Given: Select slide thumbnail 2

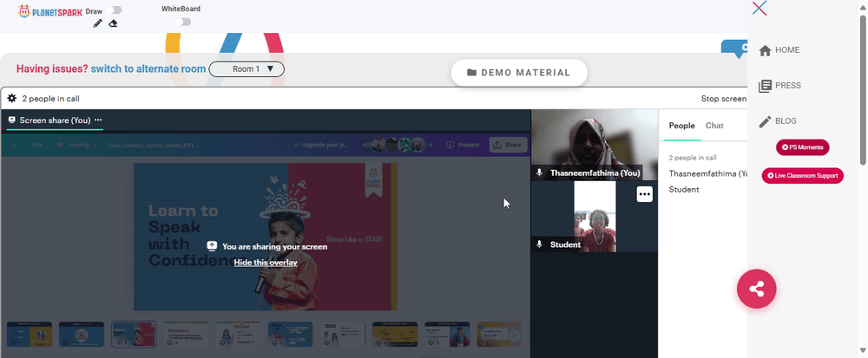Looking at the screenshot, I should pyautogui.click(x=82, y=335).
